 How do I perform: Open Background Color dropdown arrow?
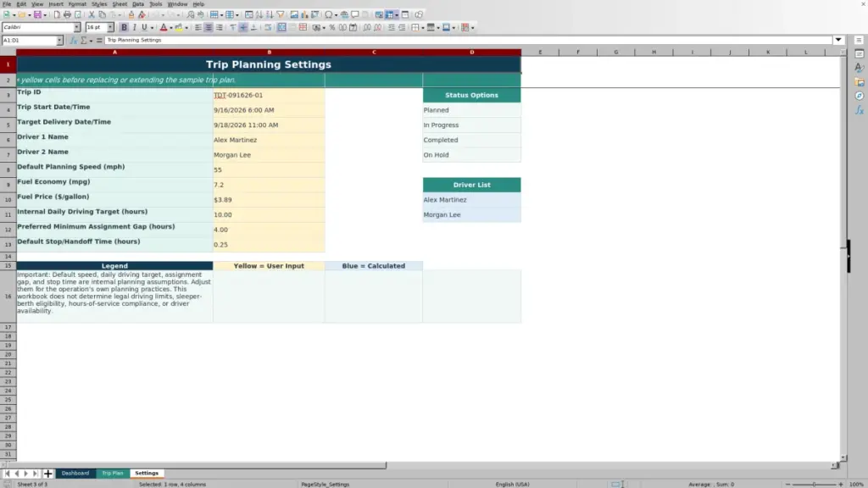point(186,28)
